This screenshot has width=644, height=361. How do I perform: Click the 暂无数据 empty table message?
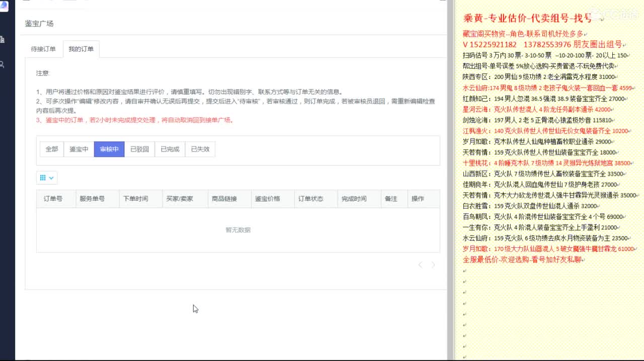coord(238,230)
